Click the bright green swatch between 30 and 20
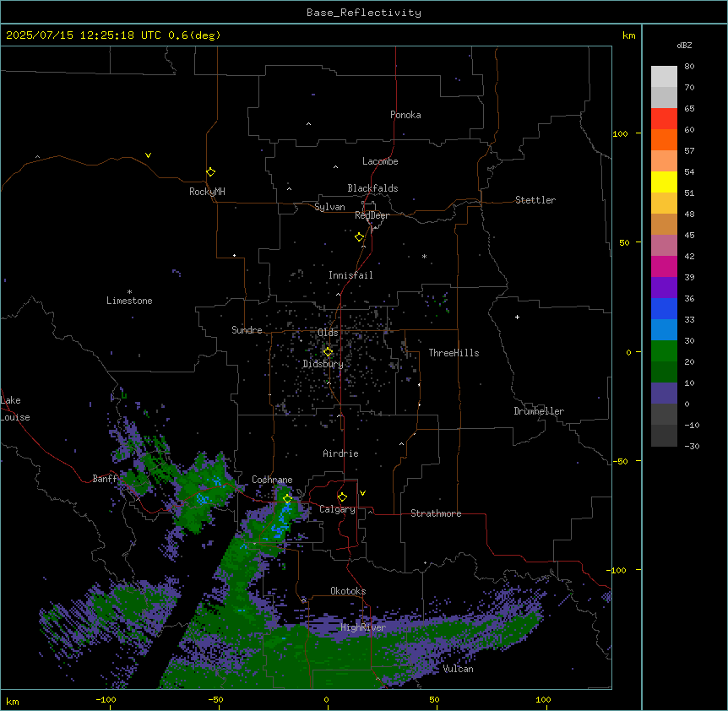 [x=664, y=351]
